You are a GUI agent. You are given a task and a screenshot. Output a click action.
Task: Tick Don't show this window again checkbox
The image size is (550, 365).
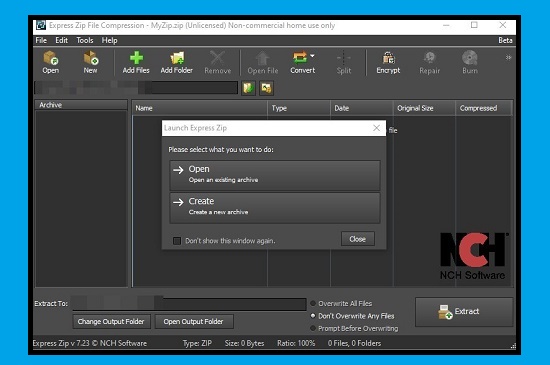pyautogui.click(x=177, y=241)
